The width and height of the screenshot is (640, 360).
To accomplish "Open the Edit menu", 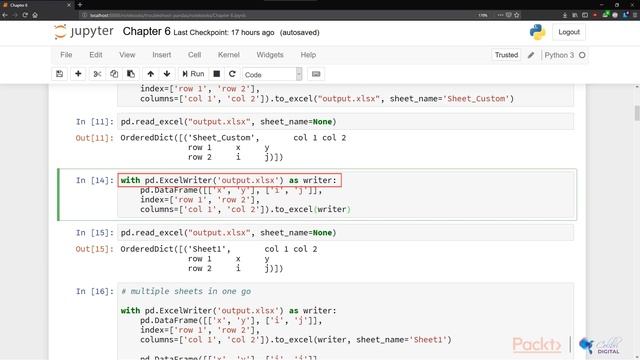I will click(x=96, y=55).
